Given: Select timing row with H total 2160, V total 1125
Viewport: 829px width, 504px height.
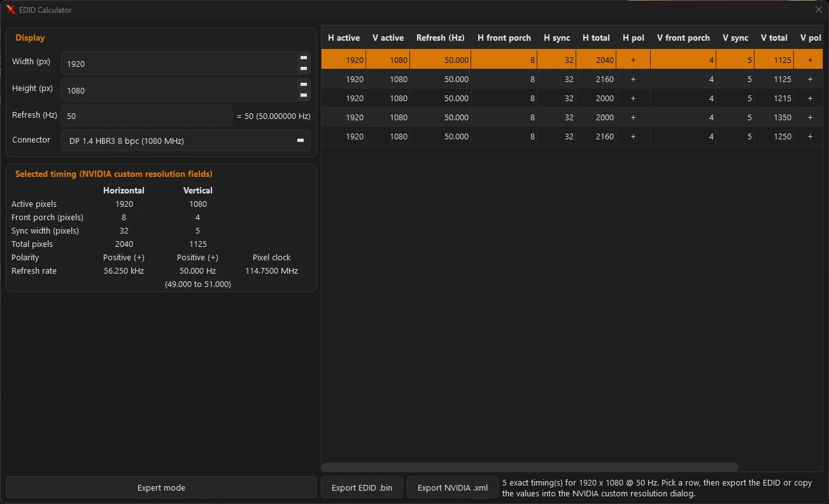Looking at the screenshot, I should (x=572, y=79).
